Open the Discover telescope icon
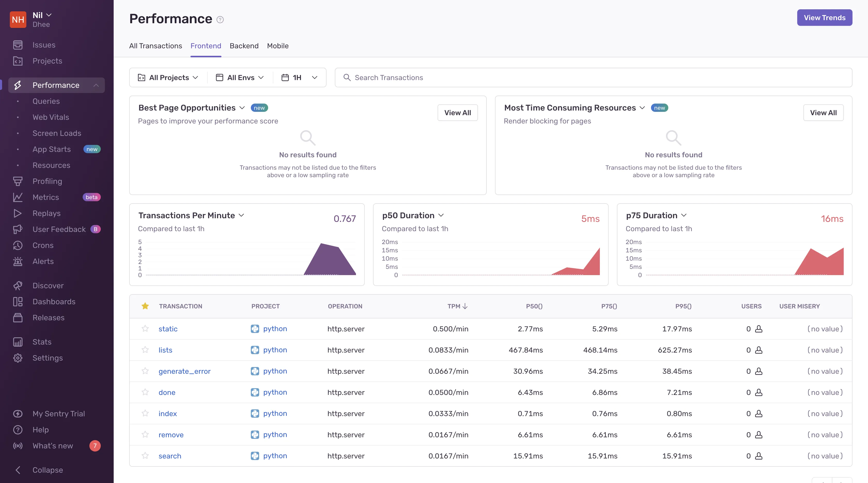Viewport: 868px width, 483px height. pyautogui.click(x=18, y=286)
